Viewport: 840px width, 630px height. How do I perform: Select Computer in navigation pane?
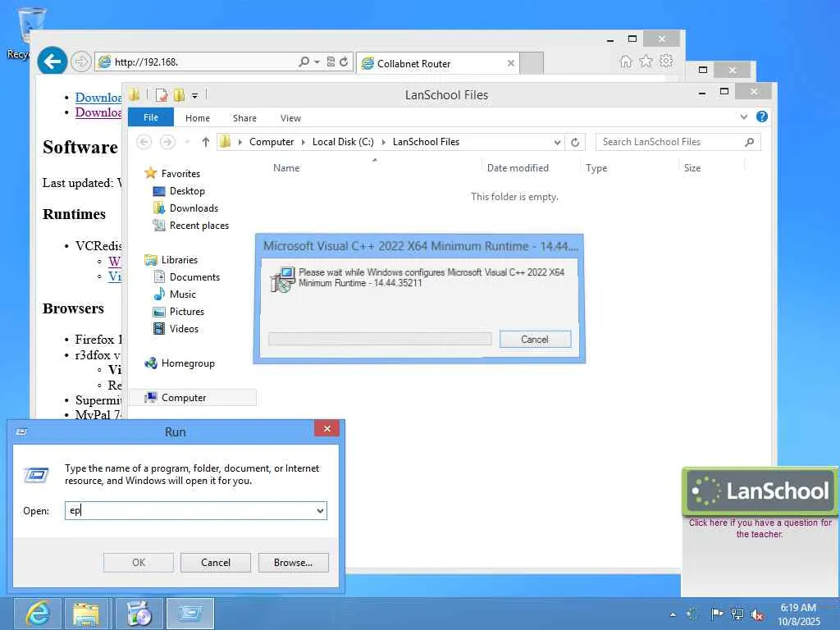point(183,398)
